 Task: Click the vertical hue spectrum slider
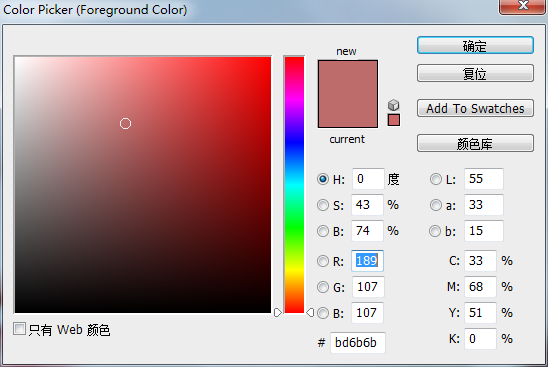point(294,185)
